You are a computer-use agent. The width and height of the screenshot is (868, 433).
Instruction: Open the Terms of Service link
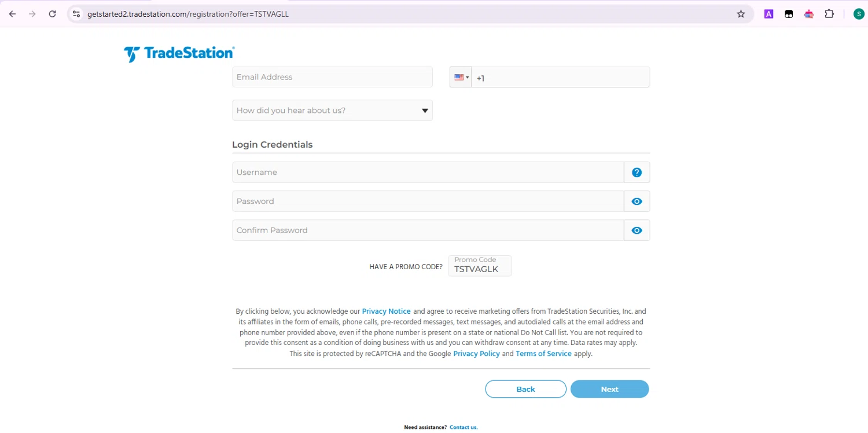[x=543, y=354]
